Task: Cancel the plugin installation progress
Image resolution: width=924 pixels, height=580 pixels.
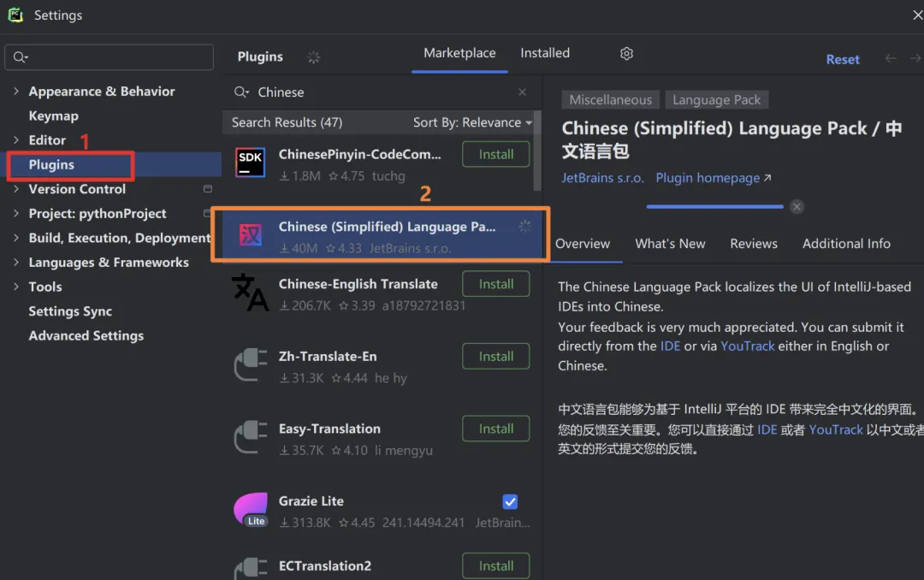Action: 797,207
